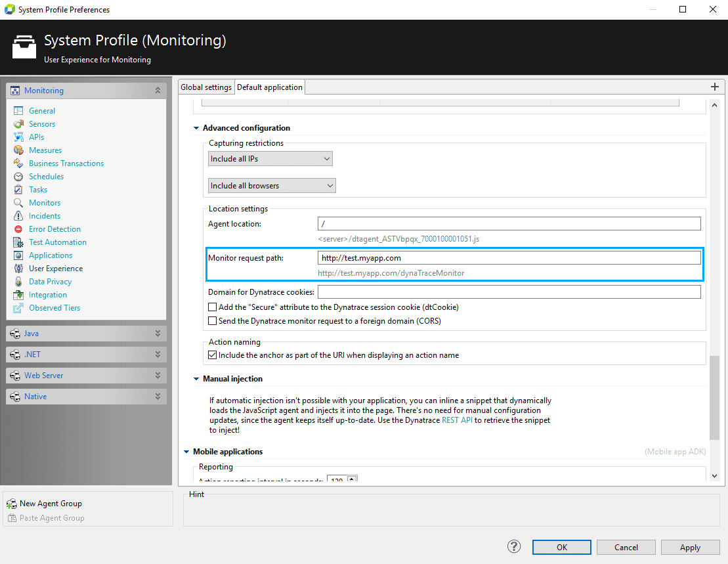Click the Native agent group icon

[x=15, y=397]
